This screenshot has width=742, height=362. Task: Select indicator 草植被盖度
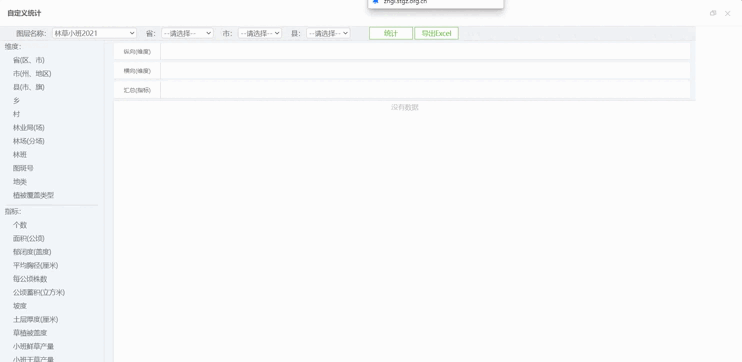point(30,333)
